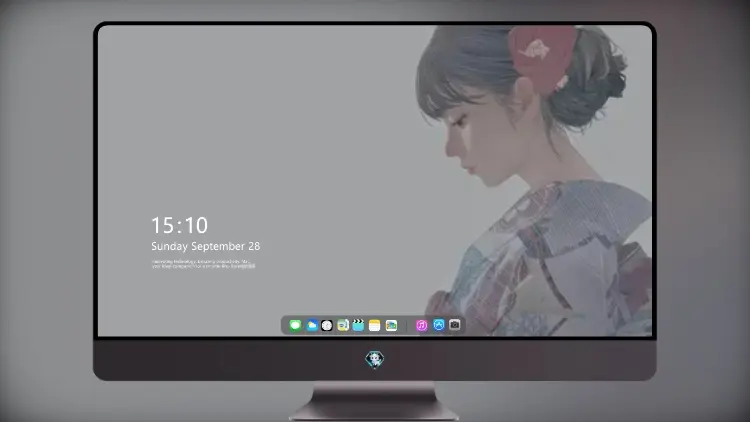
Task: Click the monitor chin logo badge
Action: point(375,359)
